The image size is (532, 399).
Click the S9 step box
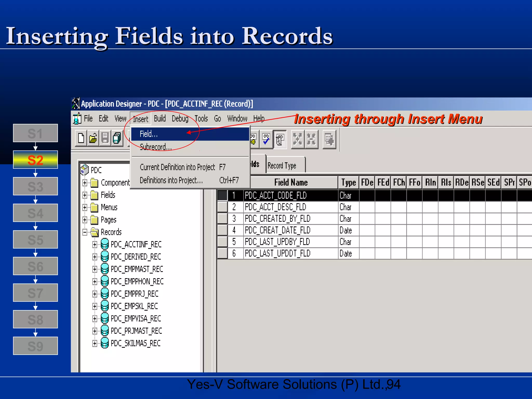[x=36, y=346]
